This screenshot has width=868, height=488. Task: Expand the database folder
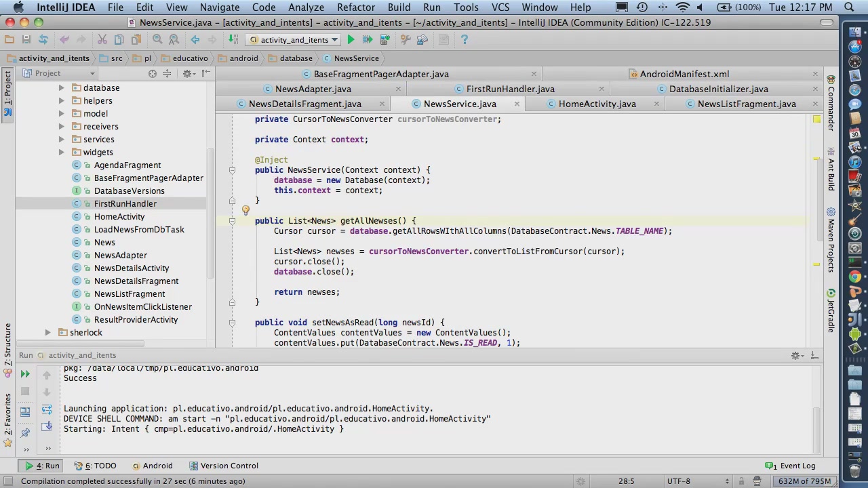(x=61, y=88)
